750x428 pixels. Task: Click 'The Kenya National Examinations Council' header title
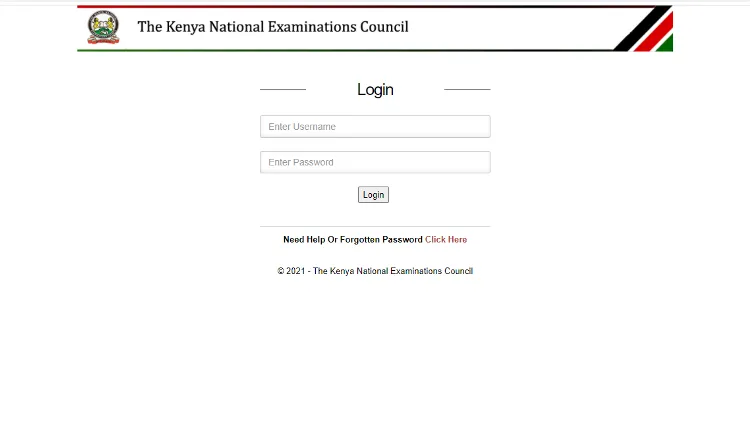tap(272, 27)
